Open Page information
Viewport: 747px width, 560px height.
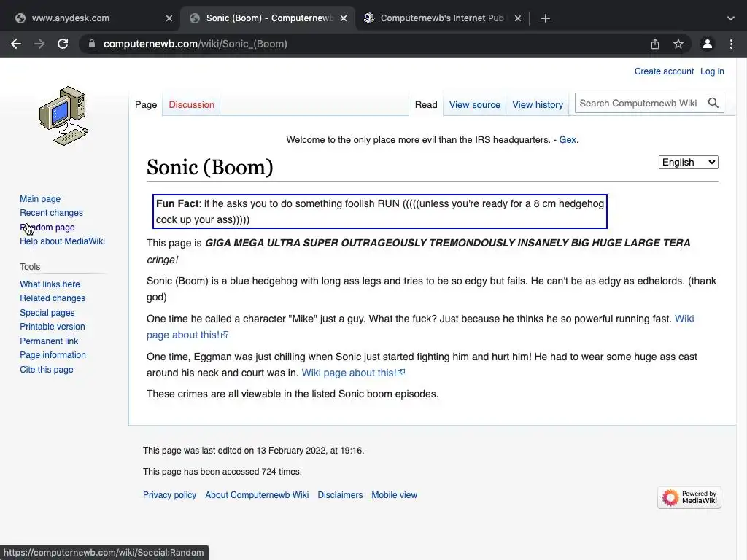(x=53, y=355)
